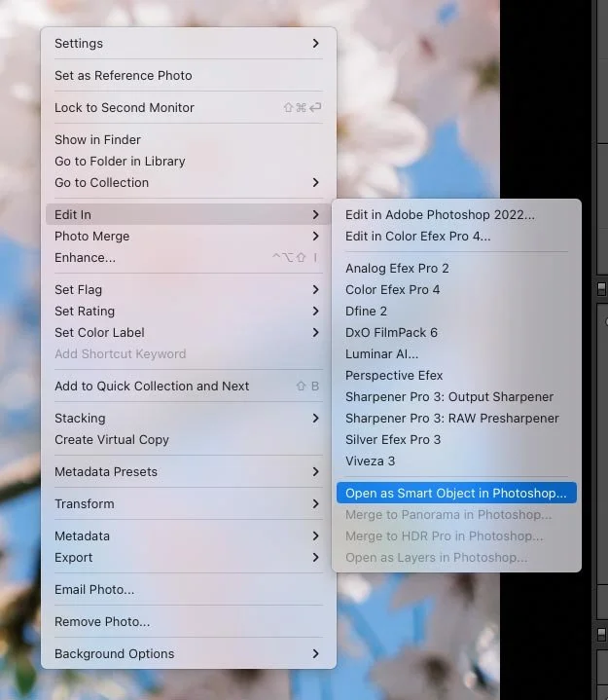The image size is (608, 700).
Task: Open photo in Viveza 3
Action: tap(456, 461)
